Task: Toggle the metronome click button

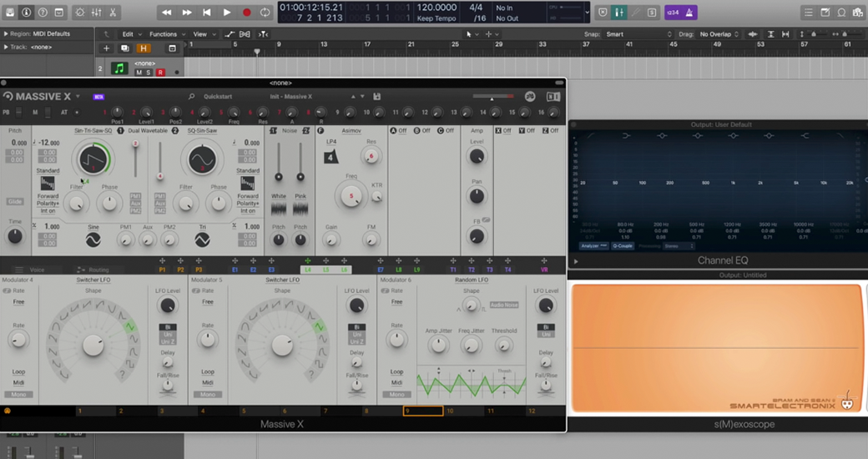Action: (x=689, y=13)
